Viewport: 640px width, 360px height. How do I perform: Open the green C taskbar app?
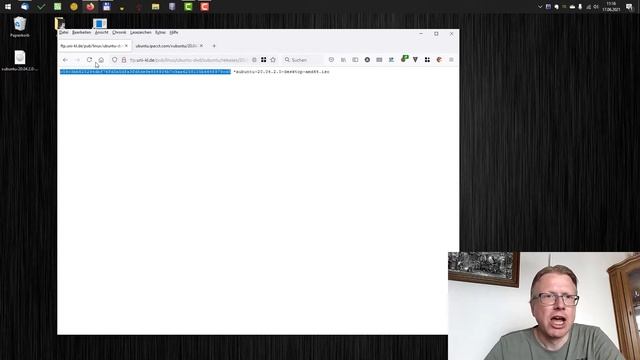[188, 7]
